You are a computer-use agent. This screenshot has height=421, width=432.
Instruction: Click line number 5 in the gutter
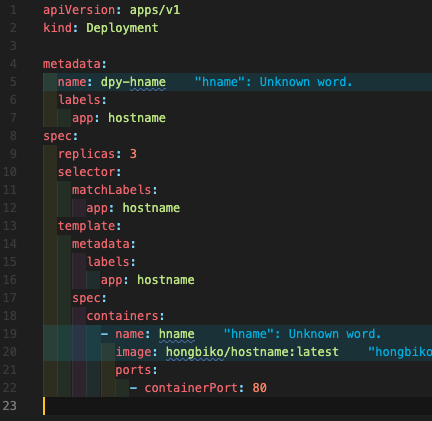pos(13,82)
